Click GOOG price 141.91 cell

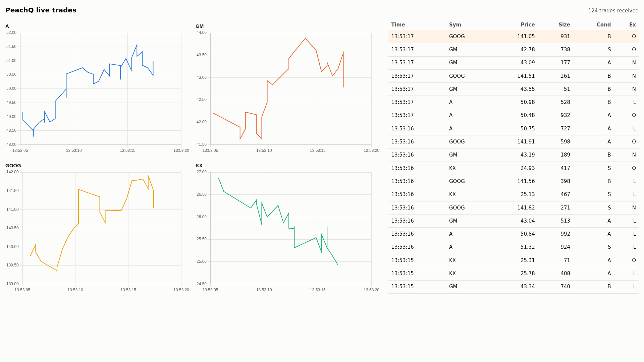526,142
